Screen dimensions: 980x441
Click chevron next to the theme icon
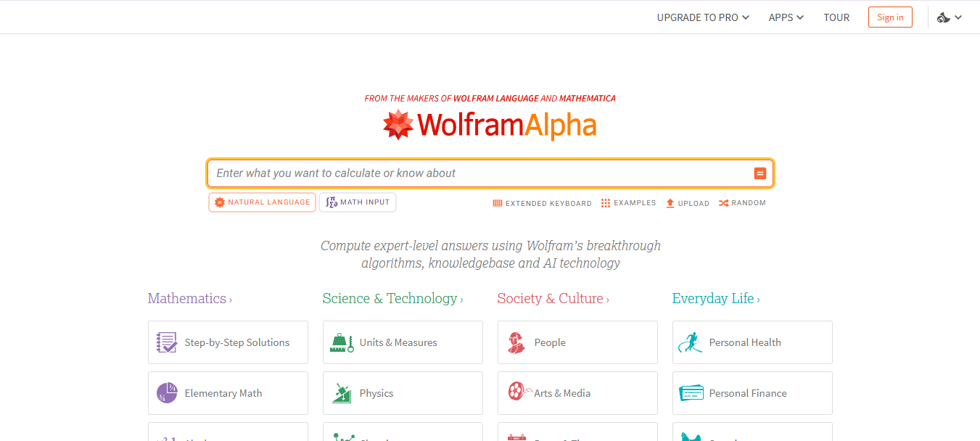click(x=958, y=17)
